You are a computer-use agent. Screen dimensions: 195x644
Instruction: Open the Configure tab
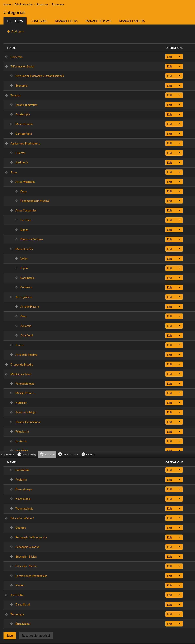(39, 21)
